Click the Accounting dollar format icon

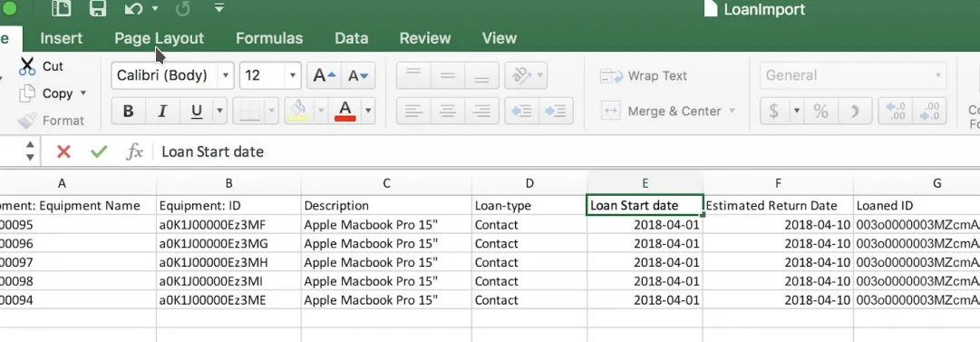pos(774,112)
